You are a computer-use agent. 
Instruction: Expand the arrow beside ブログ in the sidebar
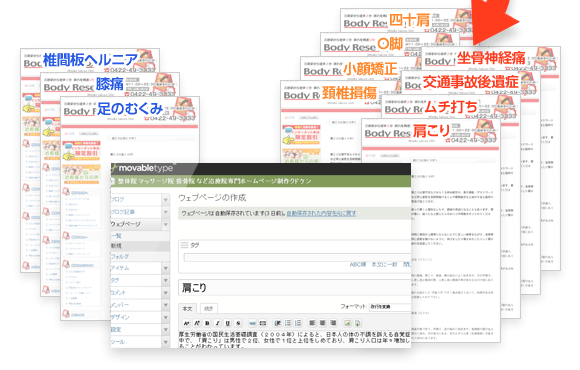coord(166,200)
